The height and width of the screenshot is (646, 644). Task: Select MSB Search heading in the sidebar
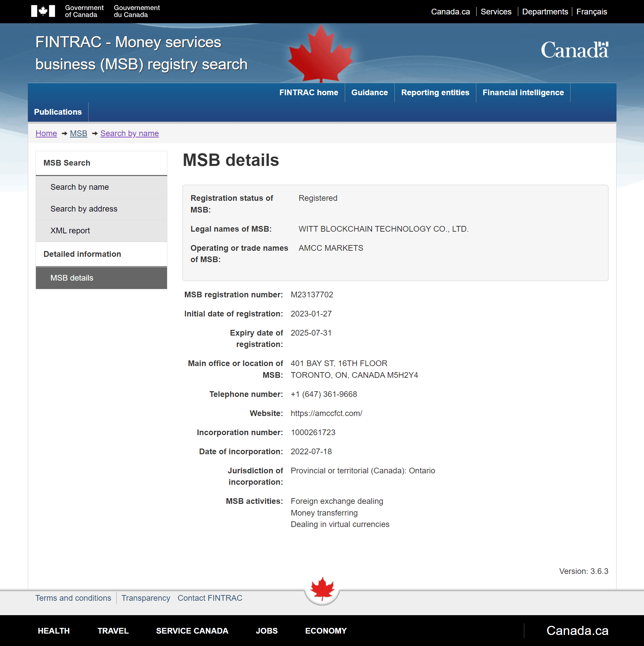coord(101,163)
